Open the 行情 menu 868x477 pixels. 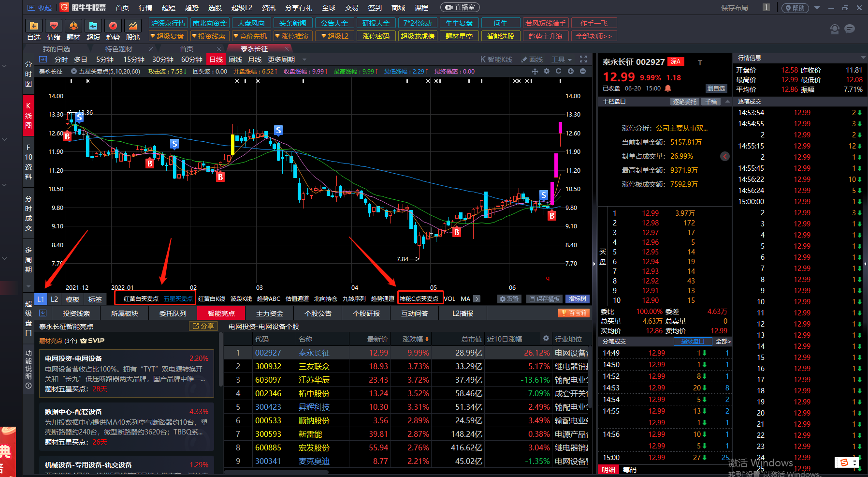pos(145,8)
